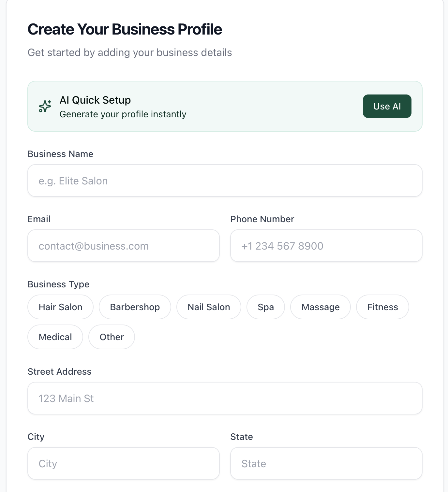
Task: Focus the Email input field
Action: (x=123, y=246)
